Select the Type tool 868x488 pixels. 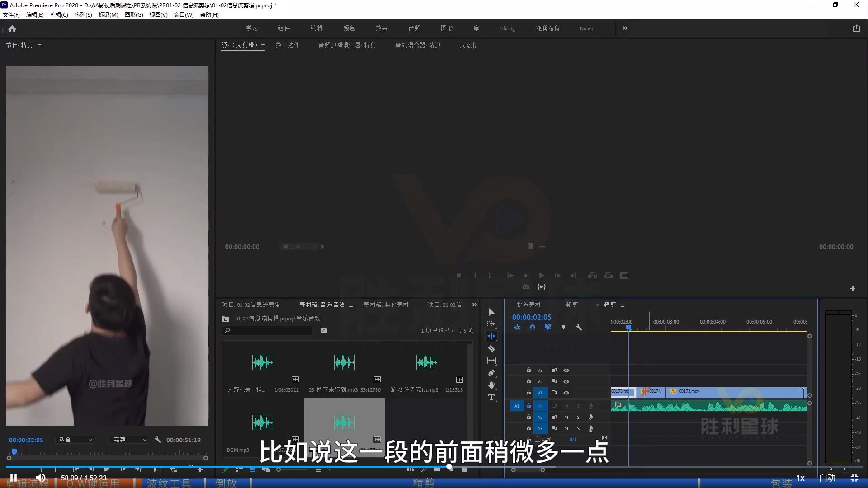(491, 397)
